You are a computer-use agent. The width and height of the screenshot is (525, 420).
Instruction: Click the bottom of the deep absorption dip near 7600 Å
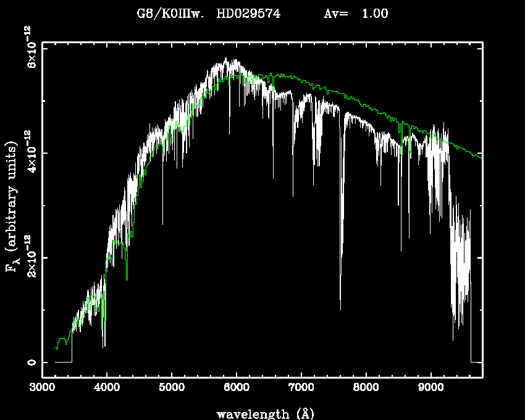[x=340, y=308]
